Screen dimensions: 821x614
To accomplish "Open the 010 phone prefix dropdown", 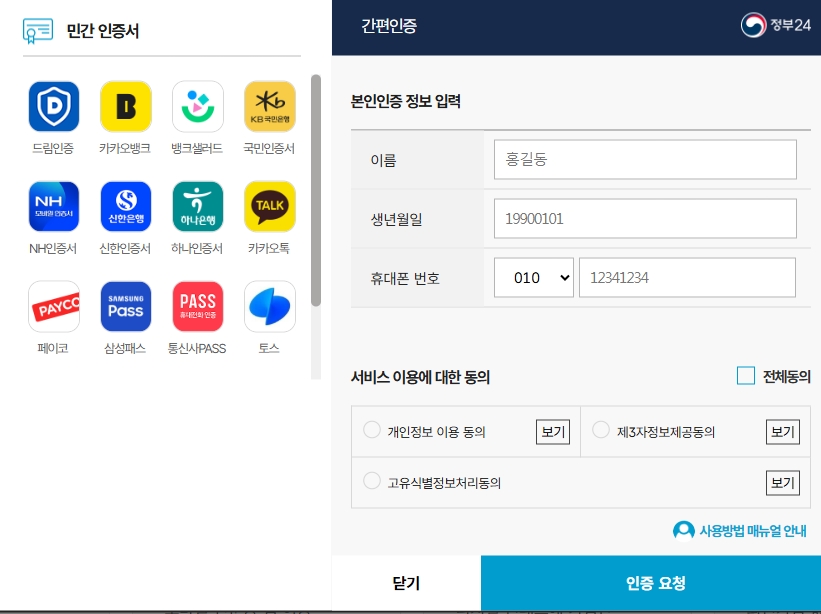I will 534,277.
